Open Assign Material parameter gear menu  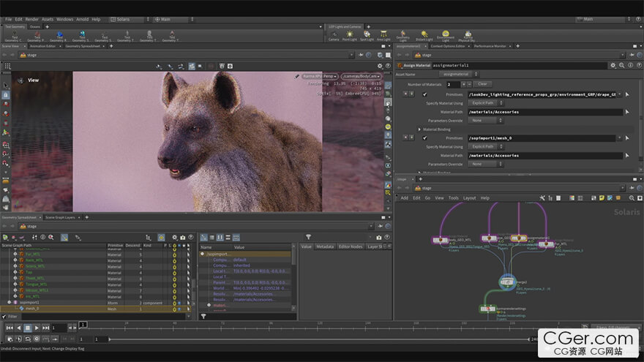point(613,65)
